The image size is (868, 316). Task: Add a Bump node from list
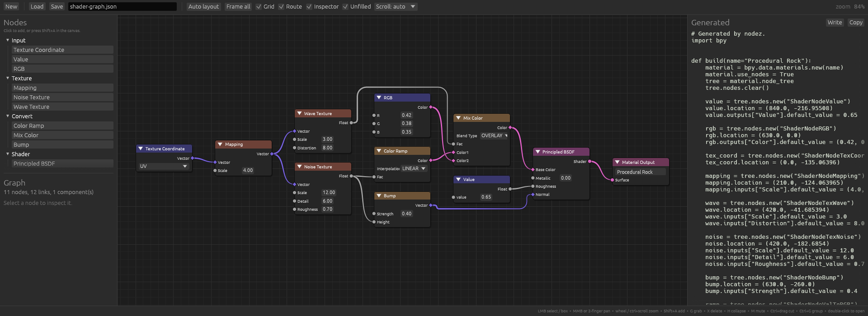[x=62, y=144]
